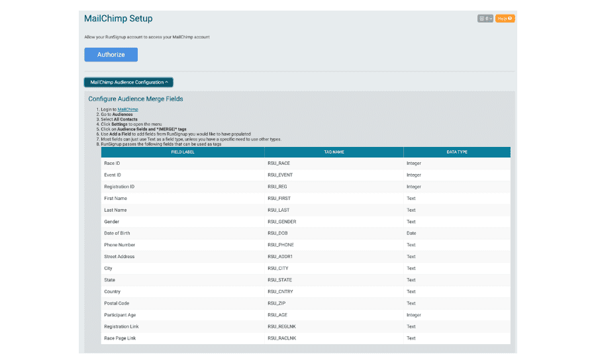The image size is (596, 364).
Task: Click the Last Name field label
Action: tap(115, 210)
